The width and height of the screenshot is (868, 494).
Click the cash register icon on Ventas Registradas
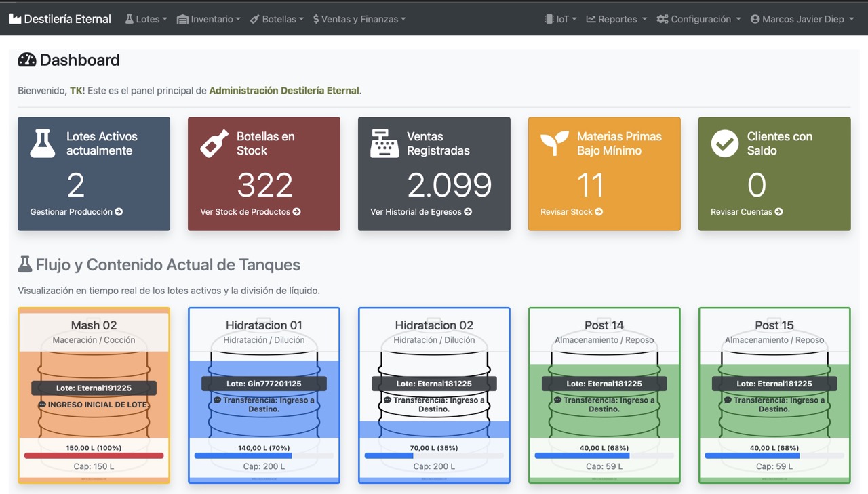point(384,143)
